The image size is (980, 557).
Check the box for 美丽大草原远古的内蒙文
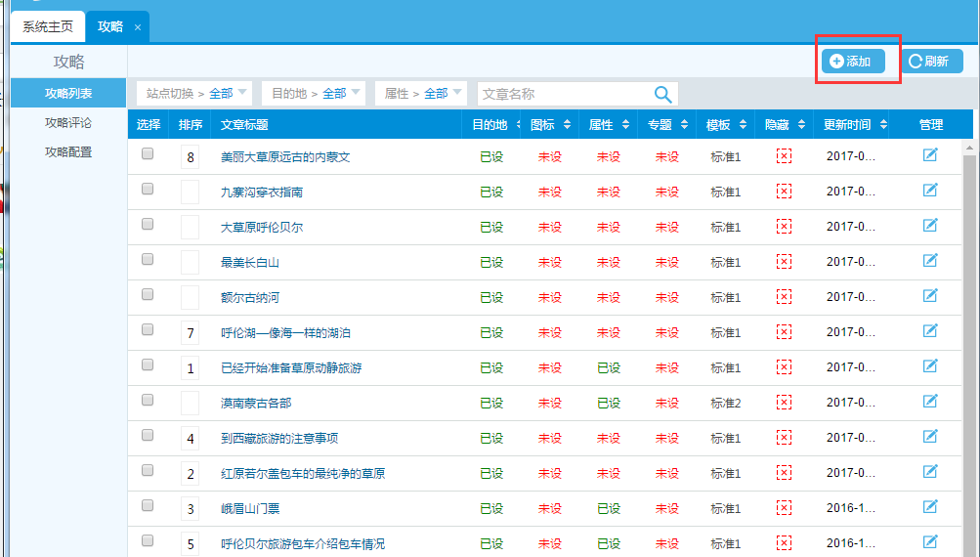[148, 153]
